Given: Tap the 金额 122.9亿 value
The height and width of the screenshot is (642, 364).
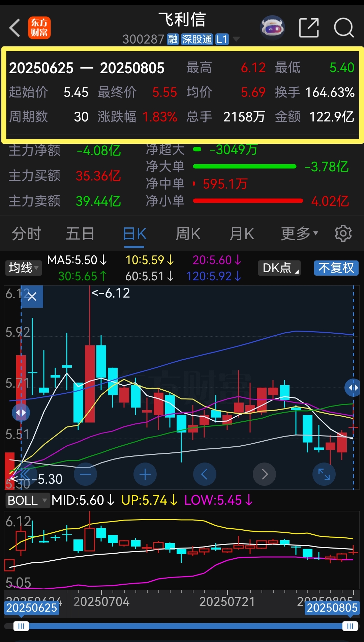Looking at the screenshot, I should tap(332, 117).
